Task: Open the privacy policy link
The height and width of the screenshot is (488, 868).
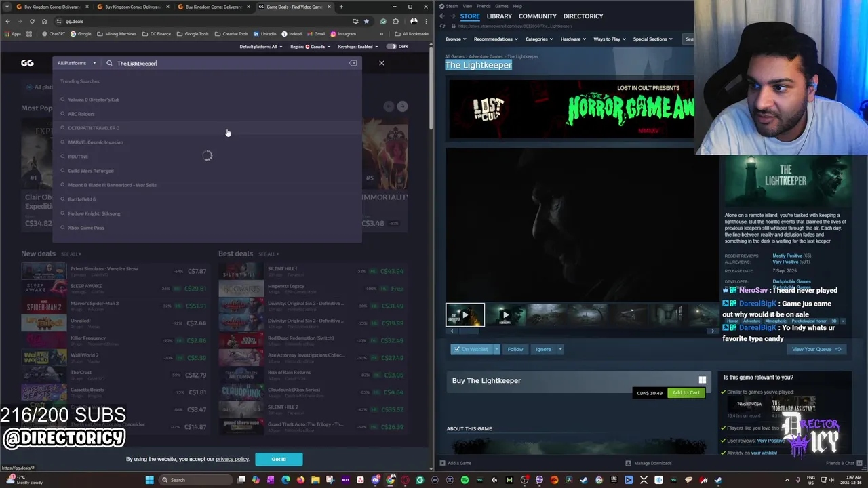Action: coord(233,459)
